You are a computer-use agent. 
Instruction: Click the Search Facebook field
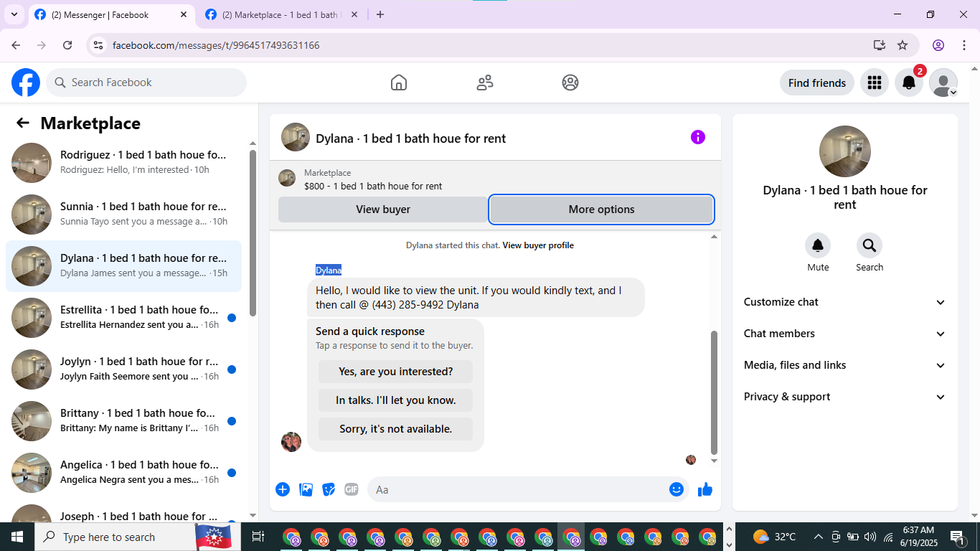(x=146, y=83)
